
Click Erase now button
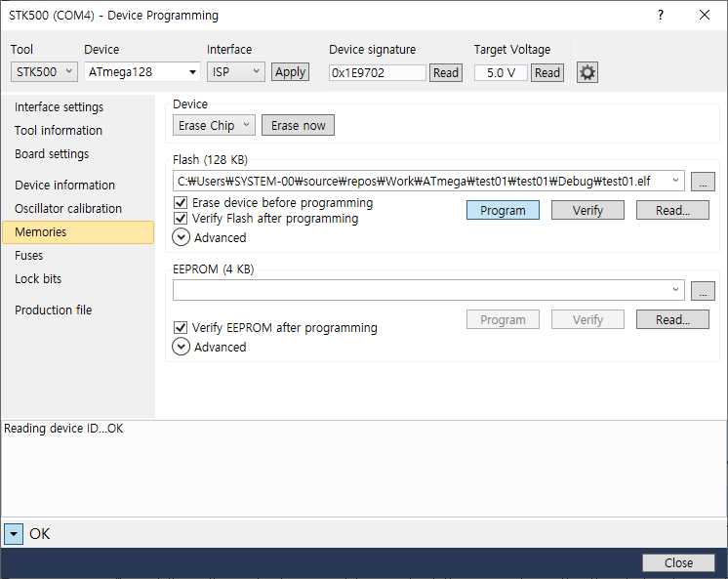[298, 125]
